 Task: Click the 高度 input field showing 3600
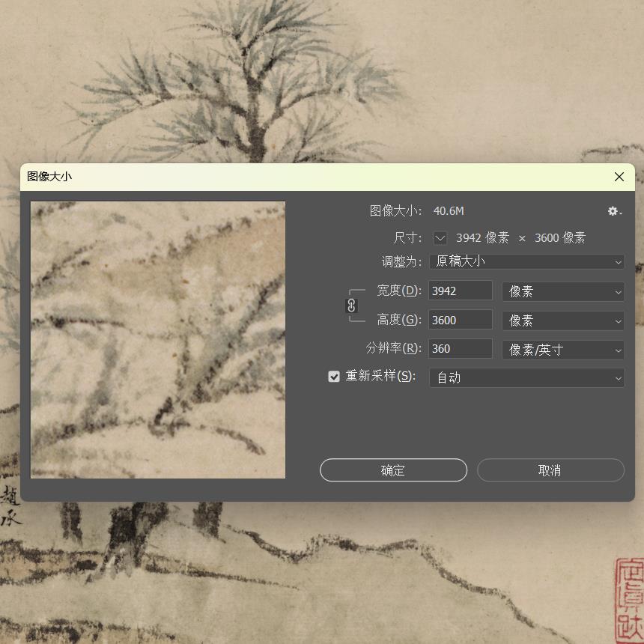[460, 320]
